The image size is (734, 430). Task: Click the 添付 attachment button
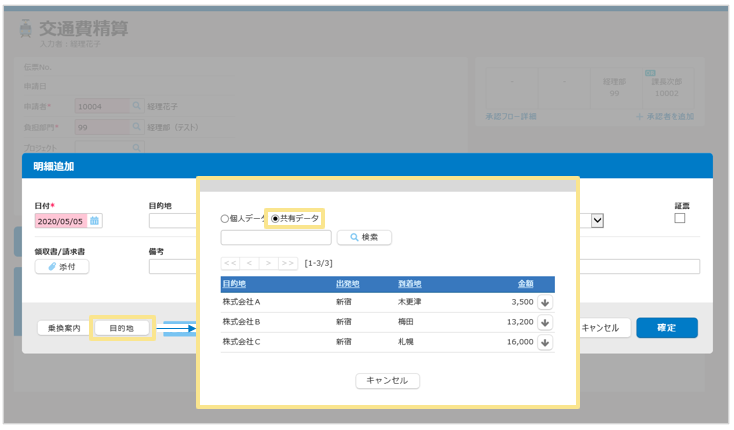pos(62,266)
